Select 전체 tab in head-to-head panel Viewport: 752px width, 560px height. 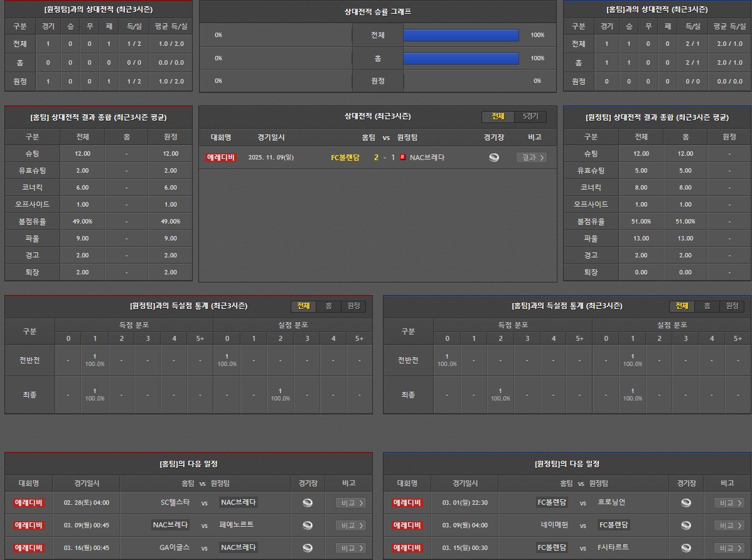click(x=498, y=117)
